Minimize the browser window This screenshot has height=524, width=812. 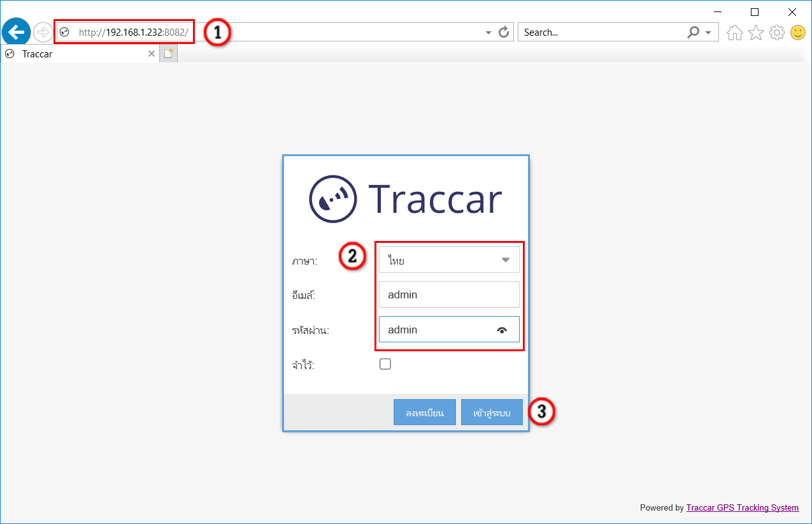tap(718, 11)
